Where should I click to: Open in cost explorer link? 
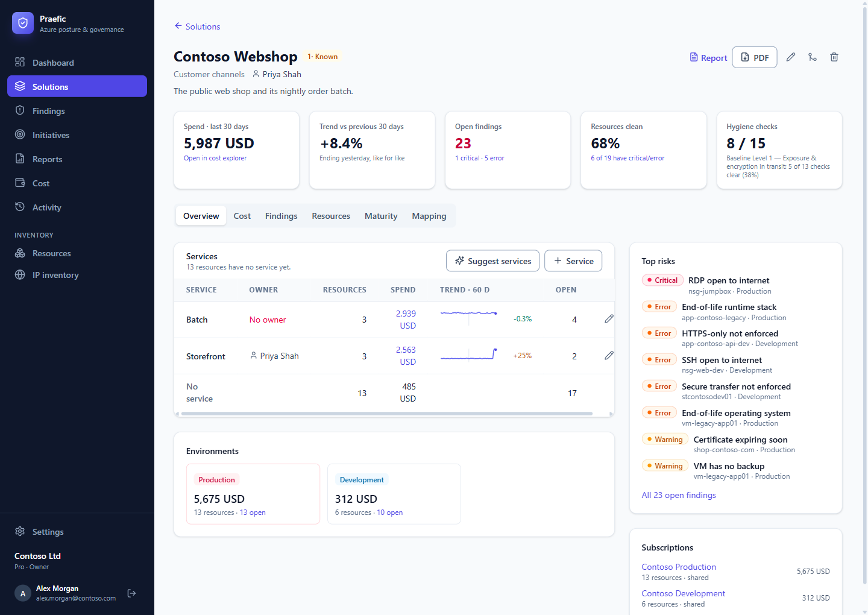click(215, 158)
